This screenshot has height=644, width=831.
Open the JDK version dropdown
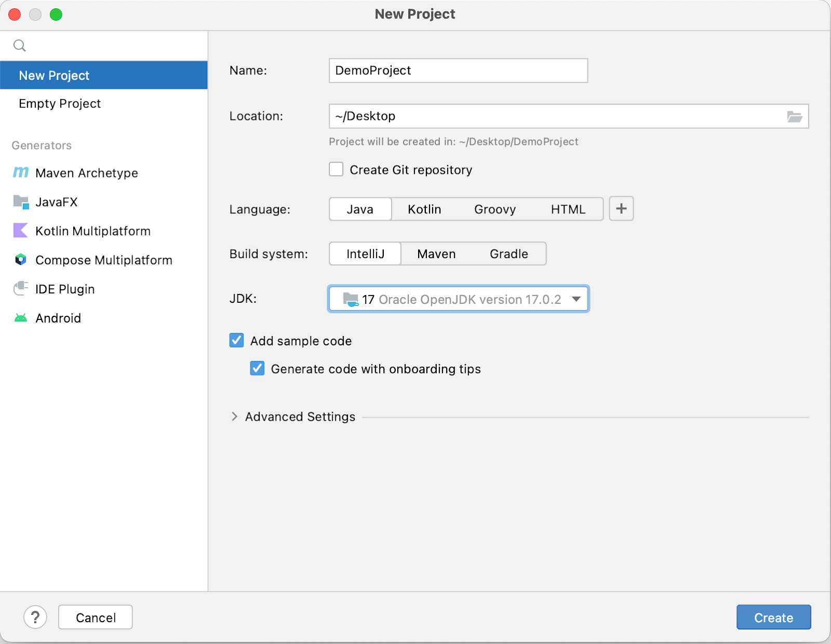tap(576, 299)
